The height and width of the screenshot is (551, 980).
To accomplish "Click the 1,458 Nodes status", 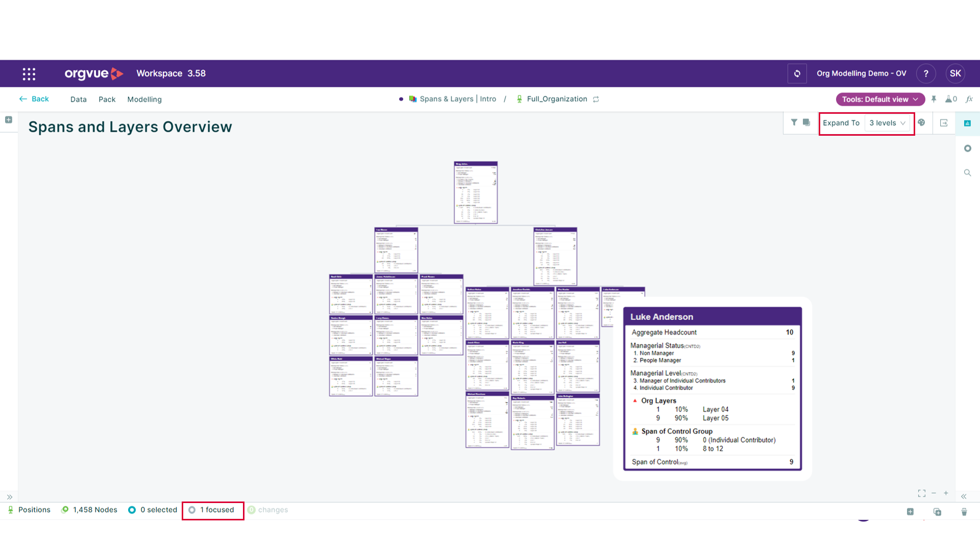I will pyautogui.click(x=89, y=510).
